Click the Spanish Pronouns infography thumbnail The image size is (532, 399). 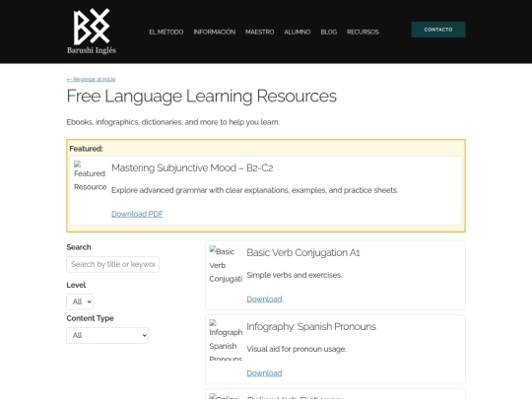coord(226,340)
